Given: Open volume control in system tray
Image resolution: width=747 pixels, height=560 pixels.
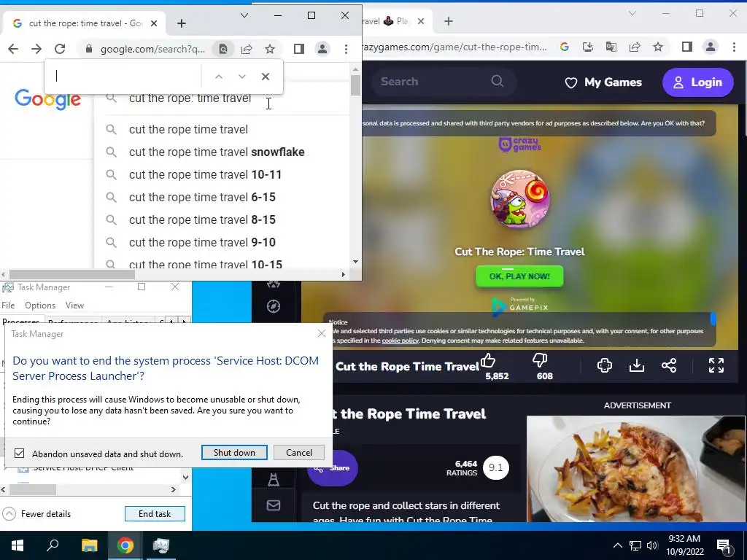Looking at the screenshot, I should tap(652, 545).
